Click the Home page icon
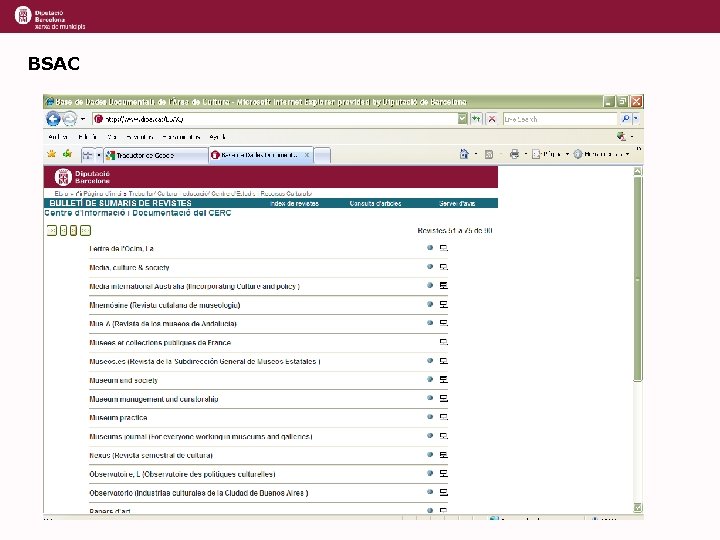 tap(464, 154)
